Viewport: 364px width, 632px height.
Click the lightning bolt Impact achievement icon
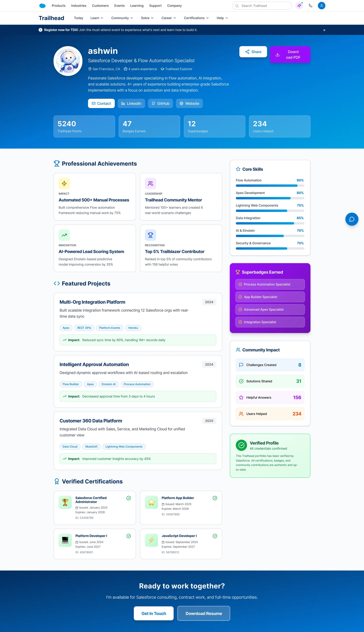tap(64, 184)
